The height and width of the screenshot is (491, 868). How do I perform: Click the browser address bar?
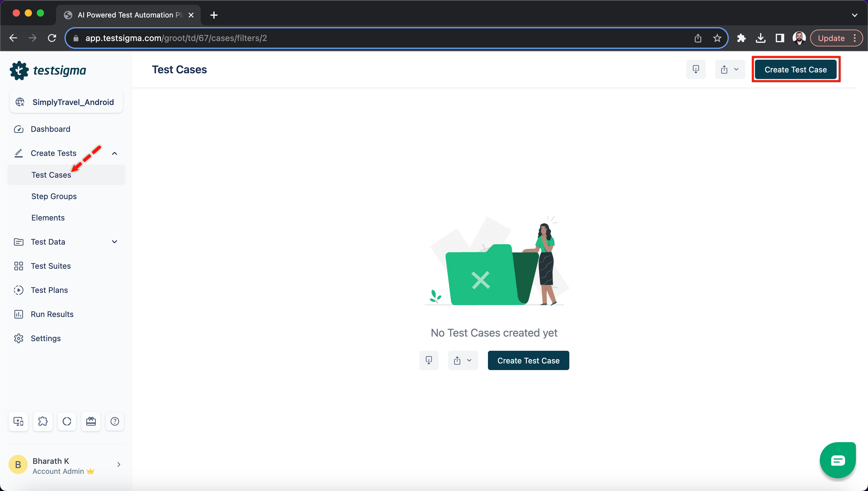[x=337, y=38]
